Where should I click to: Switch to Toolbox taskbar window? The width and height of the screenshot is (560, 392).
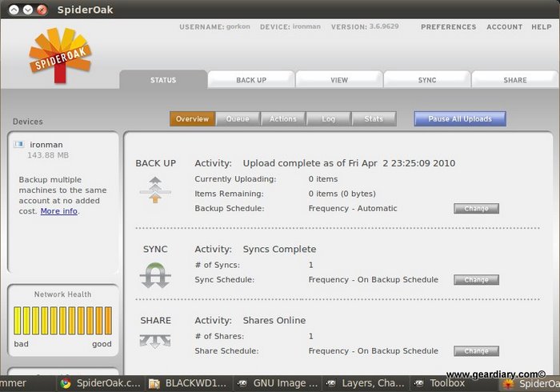(454, 383)
